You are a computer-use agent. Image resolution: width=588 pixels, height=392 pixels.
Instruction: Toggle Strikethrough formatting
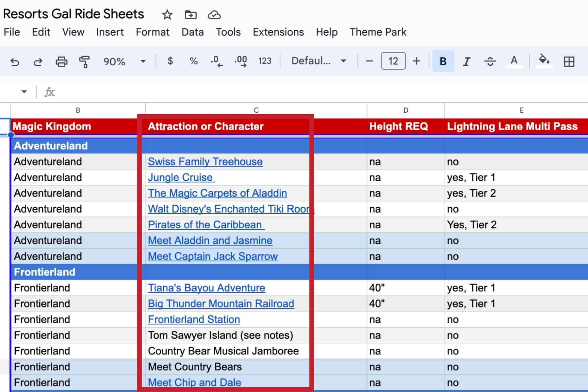[x=490, y=61]
